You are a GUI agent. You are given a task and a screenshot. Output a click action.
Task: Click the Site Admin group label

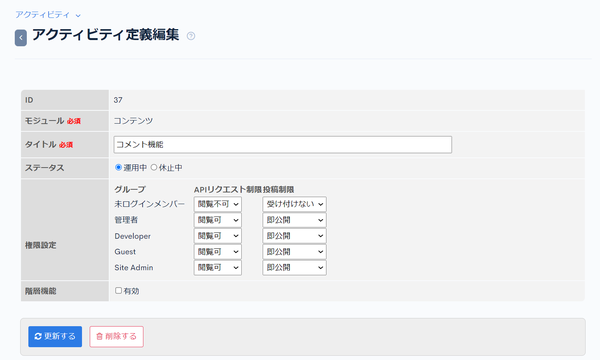click(x=134, y=268)
